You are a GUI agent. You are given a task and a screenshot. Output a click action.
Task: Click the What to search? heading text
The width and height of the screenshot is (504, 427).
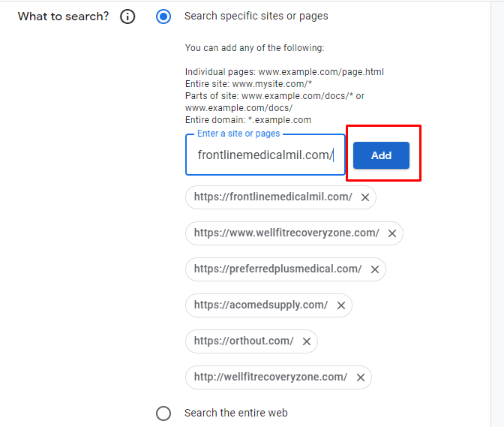pyautogui.click(x=63, y=17)
